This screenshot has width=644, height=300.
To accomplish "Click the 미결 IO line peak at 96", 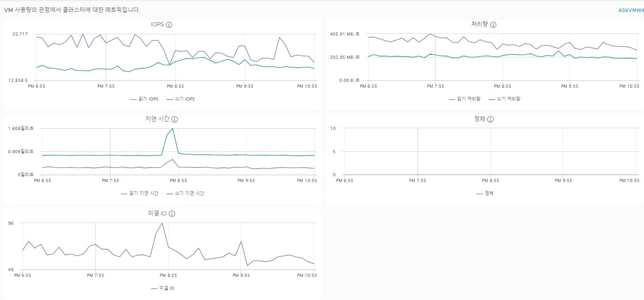I will tap(162, 223).
